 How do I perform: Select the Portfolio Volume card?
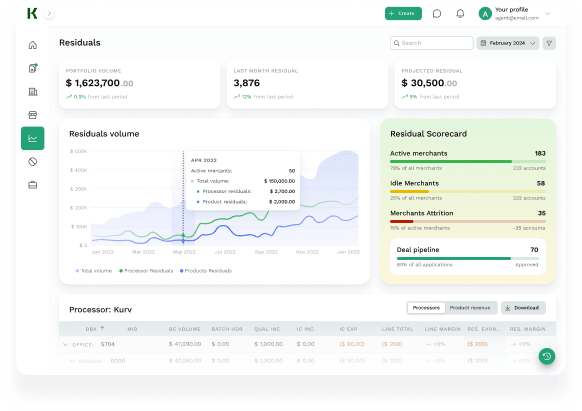(140, 84)
